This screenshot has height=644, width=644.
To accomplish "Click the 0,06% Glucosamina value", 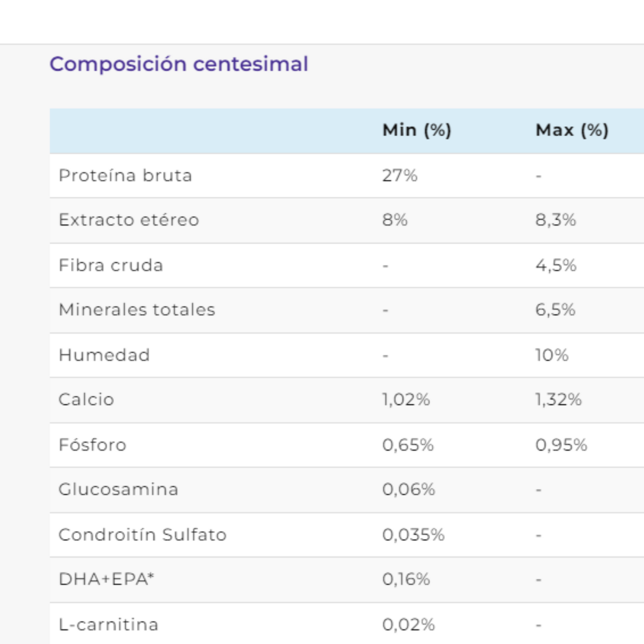I will (408, 489).
